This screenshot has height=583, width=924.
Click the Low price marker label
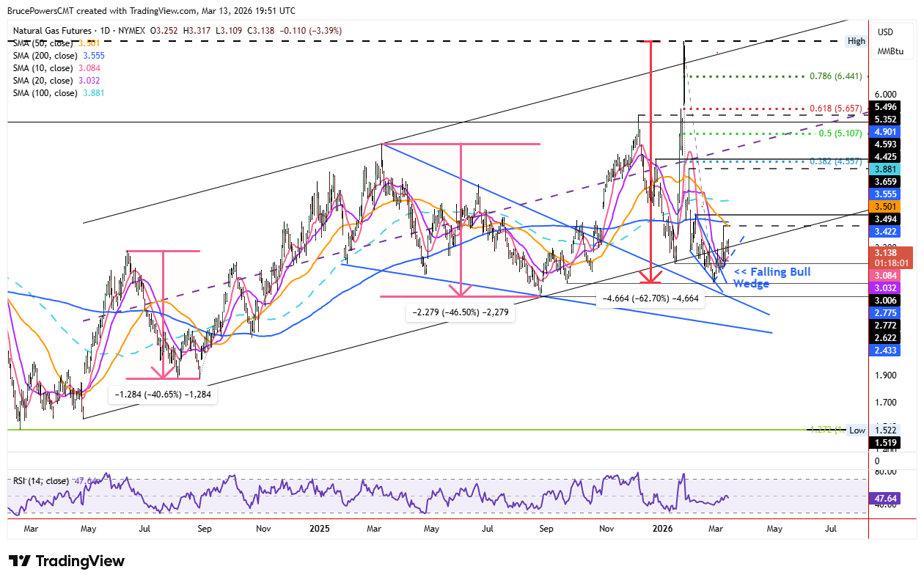click(857, 430)
